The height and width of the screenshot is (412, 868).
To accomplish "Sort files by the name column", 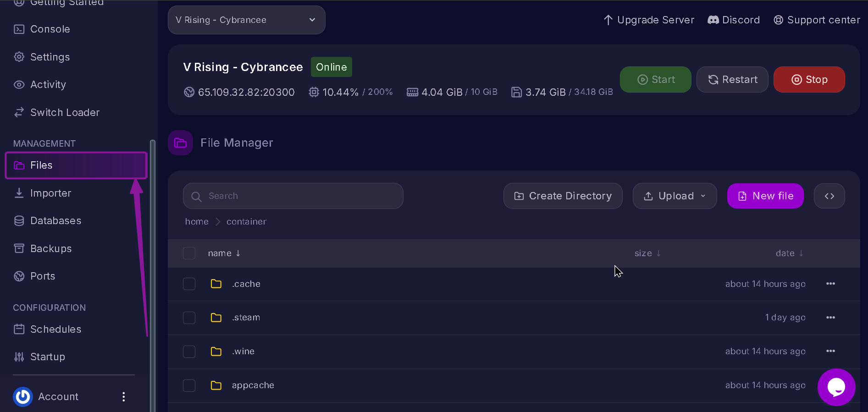I will [224, 253].
